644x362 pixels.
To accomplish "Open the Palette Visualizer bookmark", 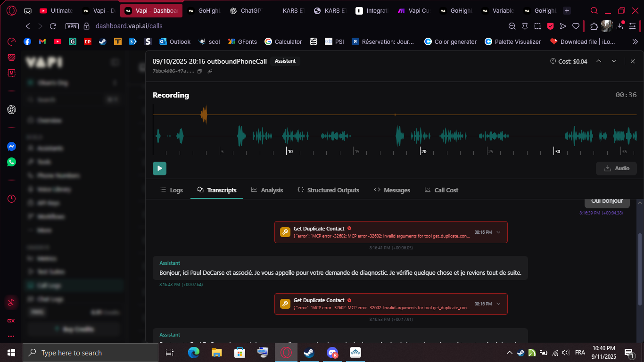I will 513,41.
